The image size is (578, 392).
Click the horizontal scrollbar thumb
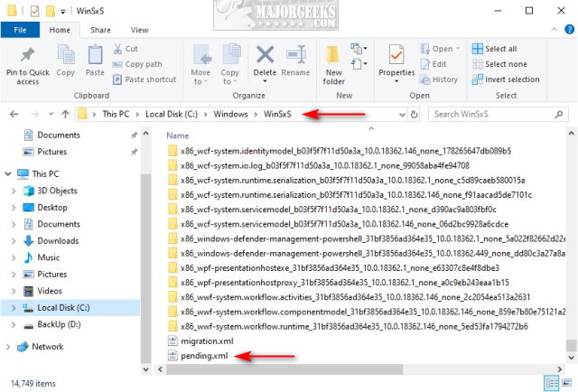284,369
